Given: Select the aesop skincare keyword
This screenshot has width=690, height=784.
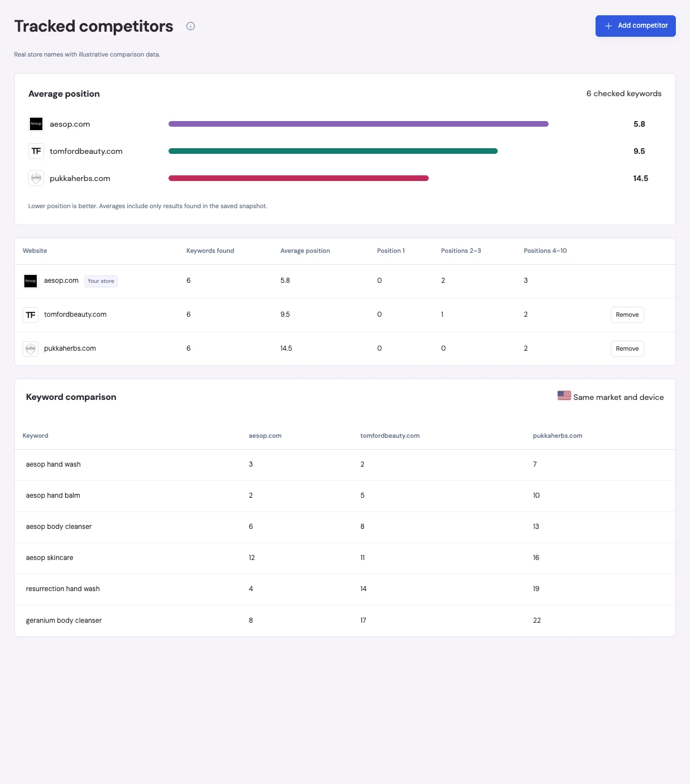Looking at the screenshot, I should click(50, 558).
